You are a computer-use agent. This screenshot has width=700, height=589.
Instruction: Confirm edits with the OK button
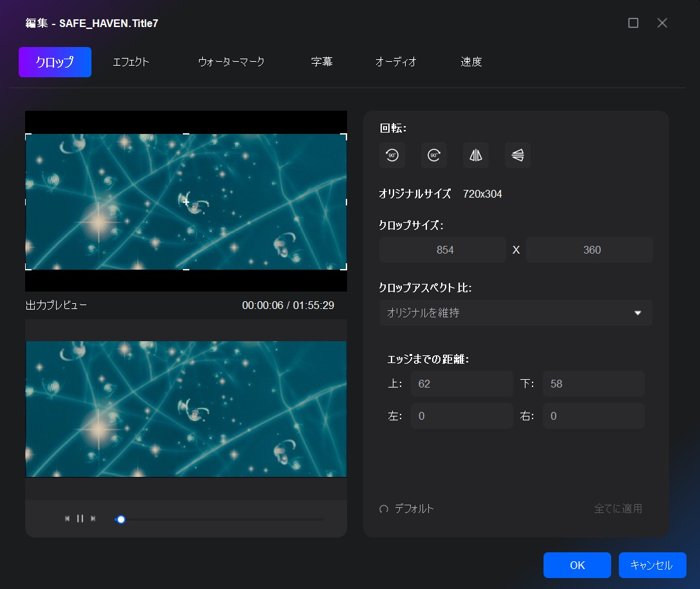(577, 565)
